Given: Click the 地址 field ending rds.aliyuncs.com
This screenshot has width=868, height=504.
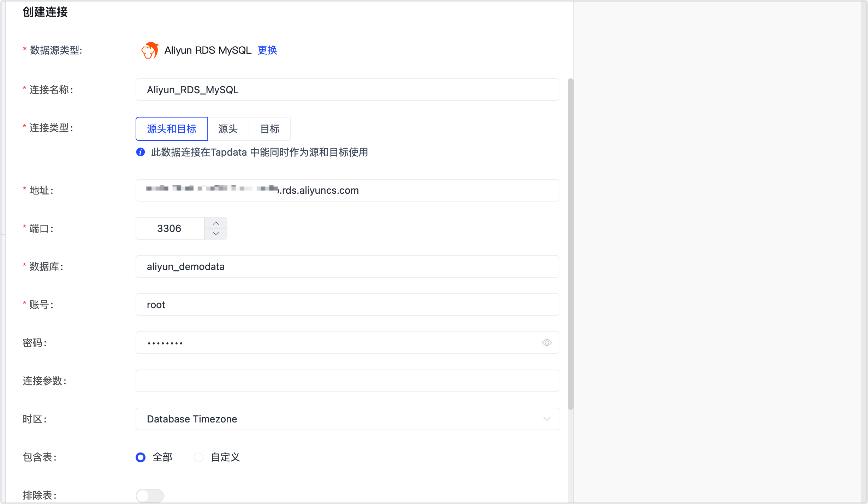Looking at the screenshot, I should [x=347, y=190].
